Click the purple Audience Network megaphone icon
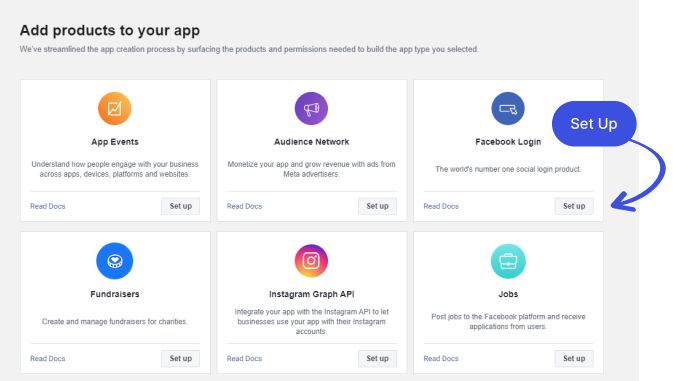Screen dimensions: 673x381 (311, 109)
